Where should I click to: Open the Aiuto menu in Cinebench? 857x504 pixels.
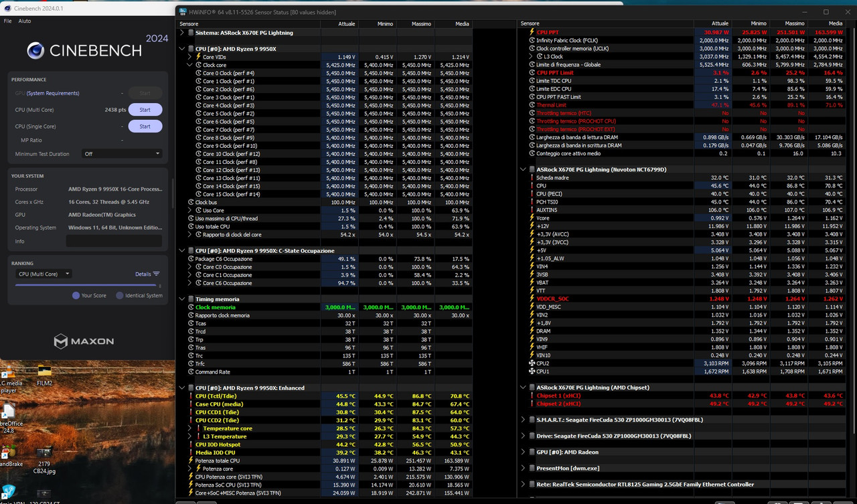click(x=25, y=21)
